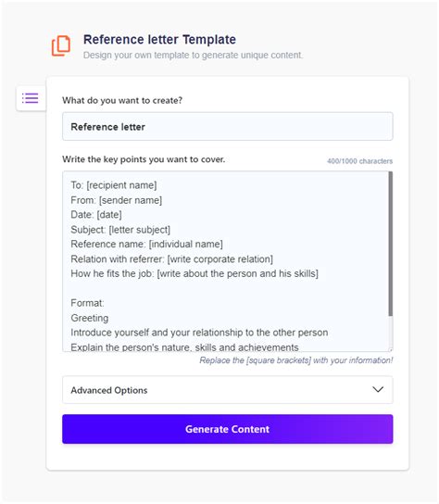Screen dimensions: 439x504
Task: Click the How he fits the job line
Action: coord(194,273)
